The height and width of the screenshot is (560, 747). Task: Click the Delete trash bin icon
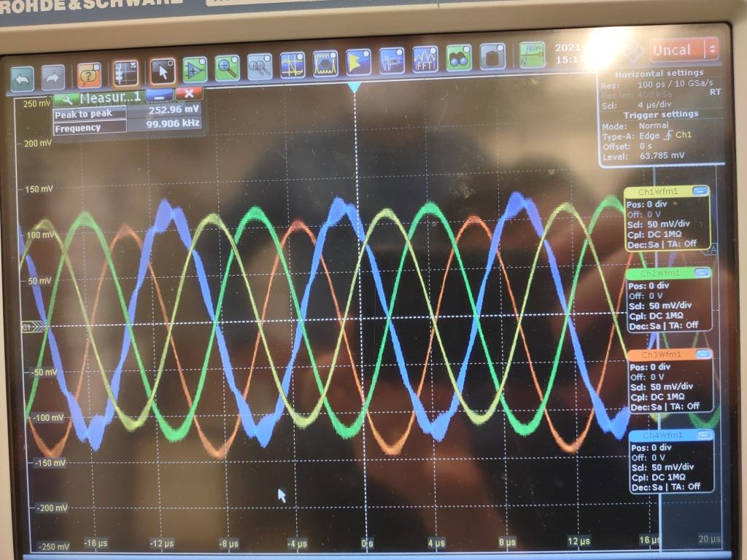click(x=492, y=56)
